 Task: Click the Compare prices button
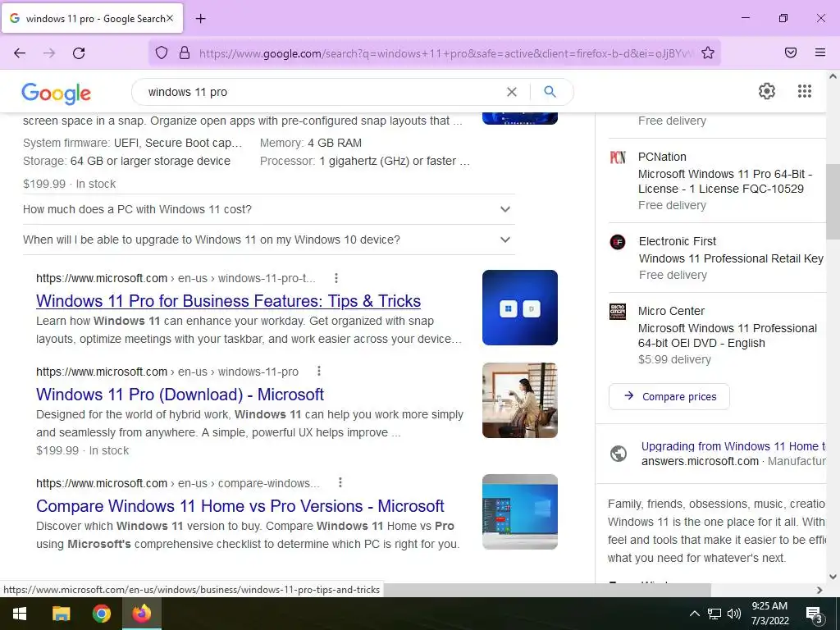[669, 396]
